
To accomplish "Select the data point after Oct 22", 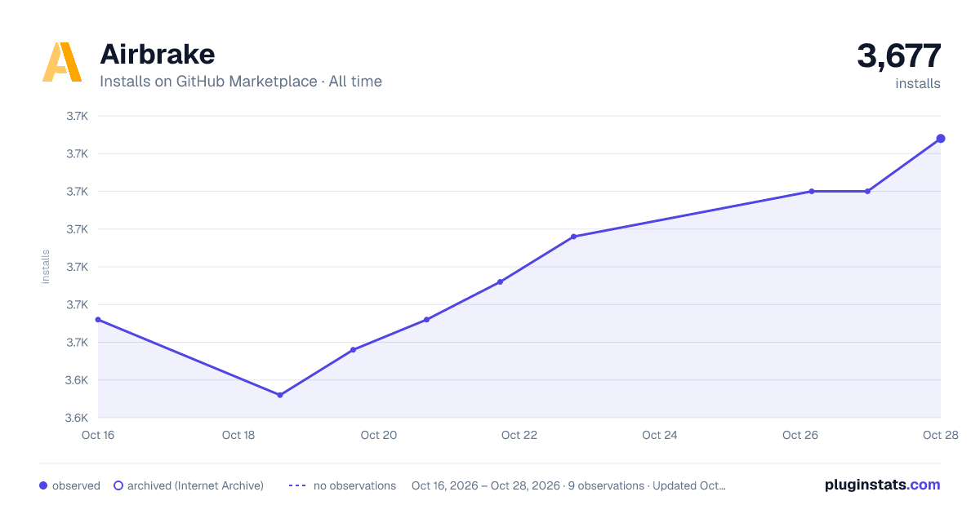I will point(573,237).
